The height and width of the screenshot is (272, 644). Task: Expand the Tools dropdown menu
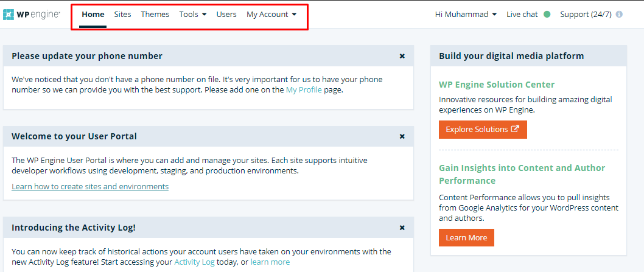[x=192, y=15]
